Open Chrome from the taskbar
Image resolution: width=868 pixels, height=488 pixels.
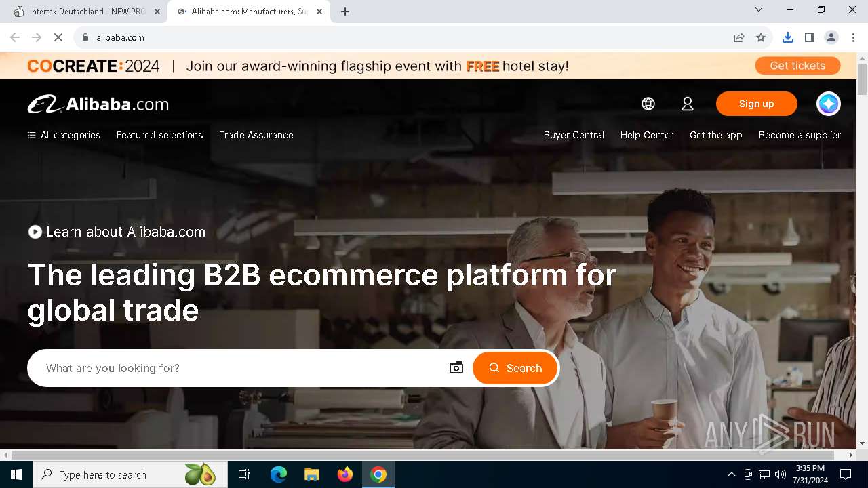coord(378,474)
